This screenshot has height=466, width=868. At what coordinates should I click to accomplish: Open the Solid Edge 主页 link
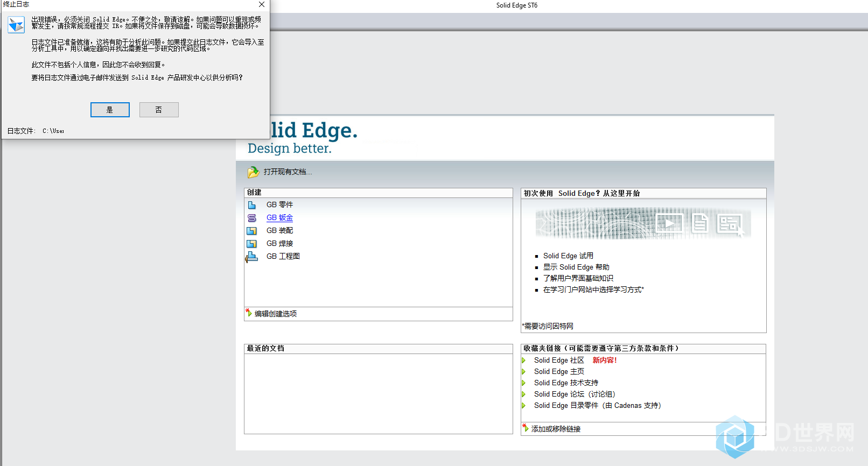[559, 371]
